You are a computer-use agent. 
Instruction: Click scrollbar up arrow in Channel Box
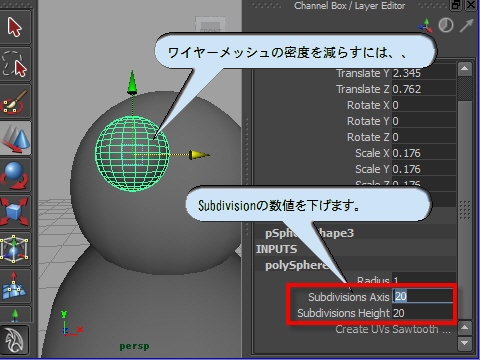coord(465,69)
